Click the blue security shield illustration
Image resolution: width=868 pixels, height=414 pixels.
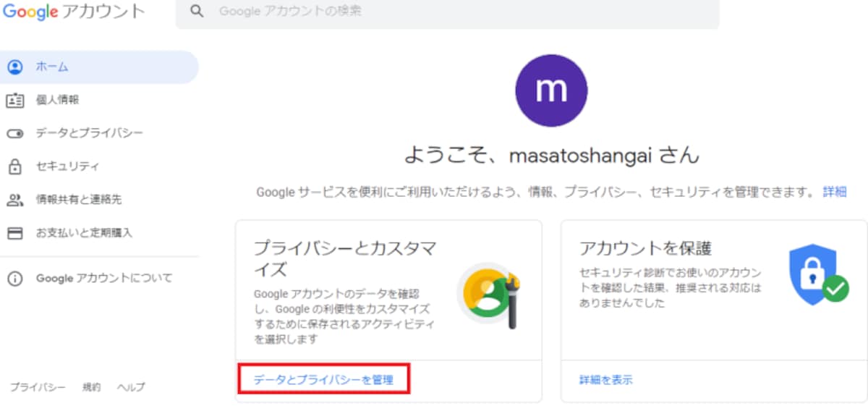(x=817, y=274)
